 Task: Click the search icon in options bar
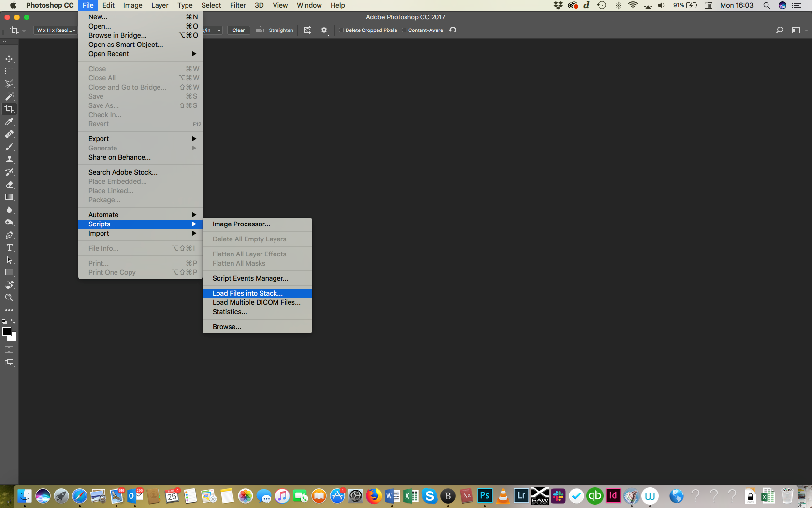tap(779, 30)
